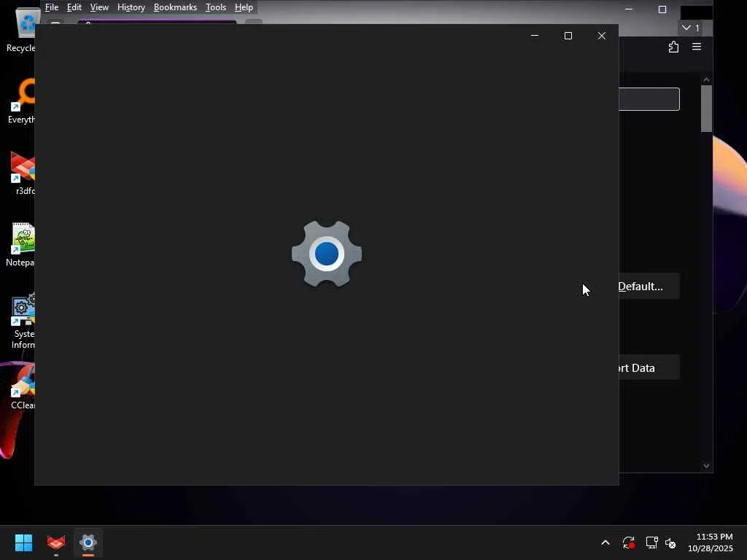The image size is (747, 560).
Task: Click the Settings gear taskbar icon
Action: (x=88, y=542)
